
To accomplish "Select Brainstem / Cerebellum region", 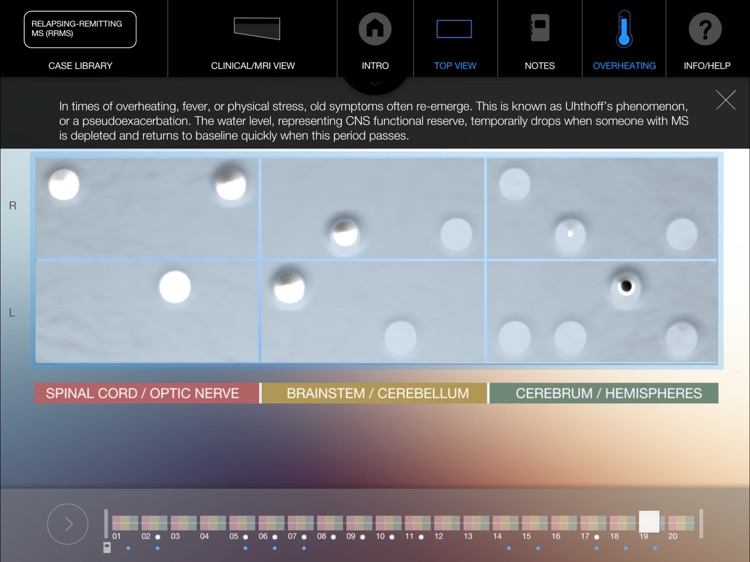I will click(375, 393).
